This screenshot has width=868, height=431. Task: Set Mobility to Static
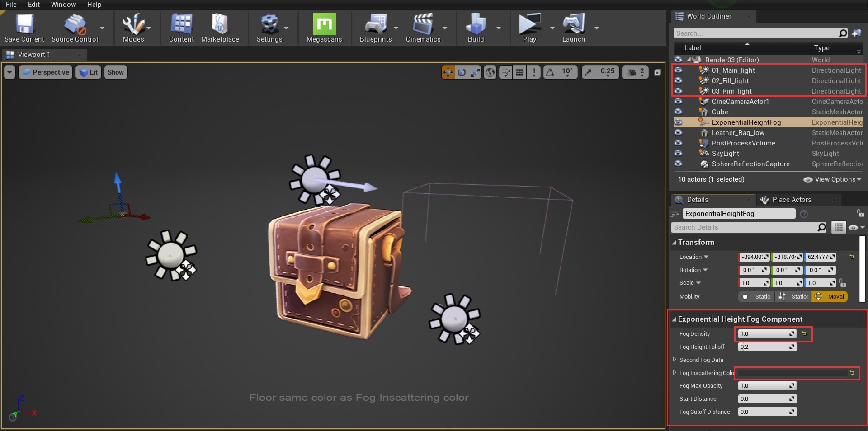pos(757,297)
